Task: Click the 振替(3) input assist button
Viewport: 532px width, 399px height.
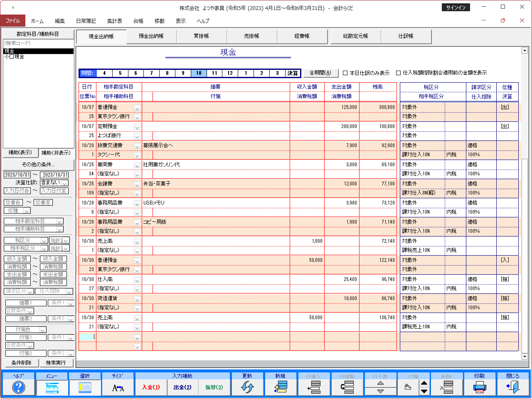Action: pyautogui.click(x=214, y=387)
